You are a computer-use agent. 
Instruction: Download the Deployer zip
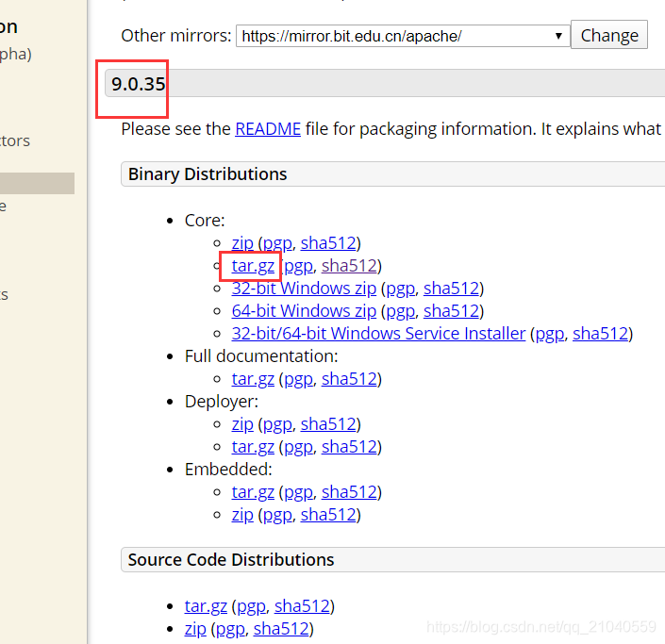point(242,424)
